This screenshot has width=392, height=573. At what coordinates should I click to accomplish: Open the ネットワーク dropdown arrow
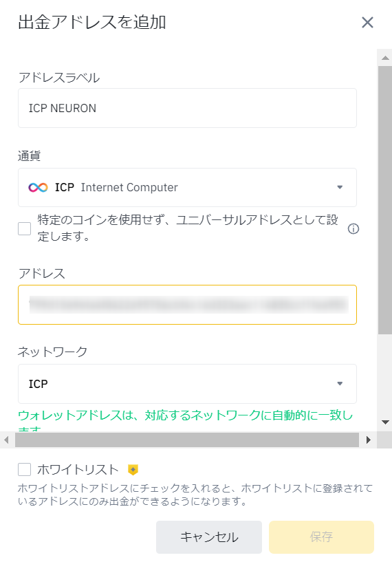pos(340,384)
